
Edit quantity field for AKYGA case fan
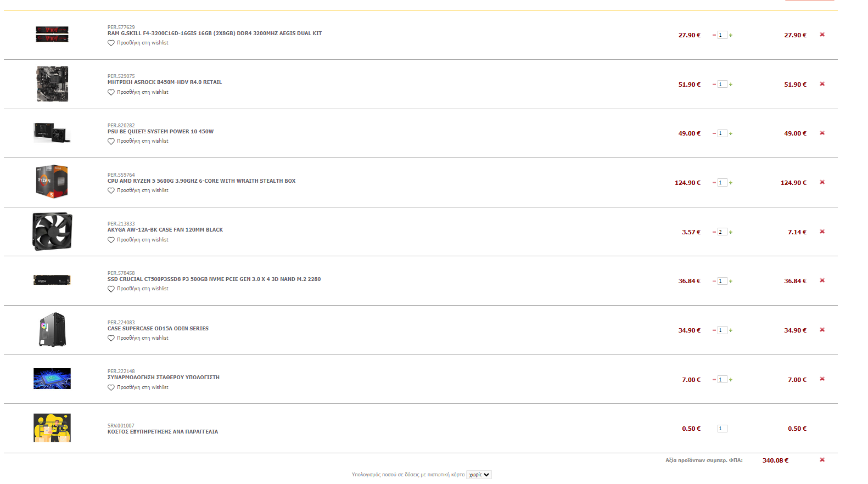[722, 232]
